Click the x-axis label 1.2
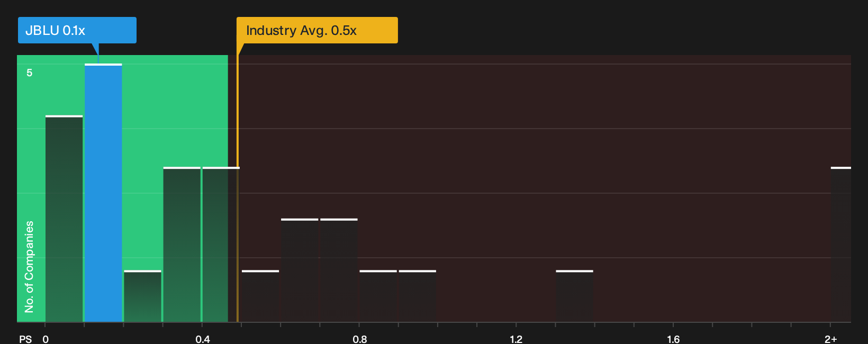The width and height of the screenshot is (868, 344). [x=516, y=339]
